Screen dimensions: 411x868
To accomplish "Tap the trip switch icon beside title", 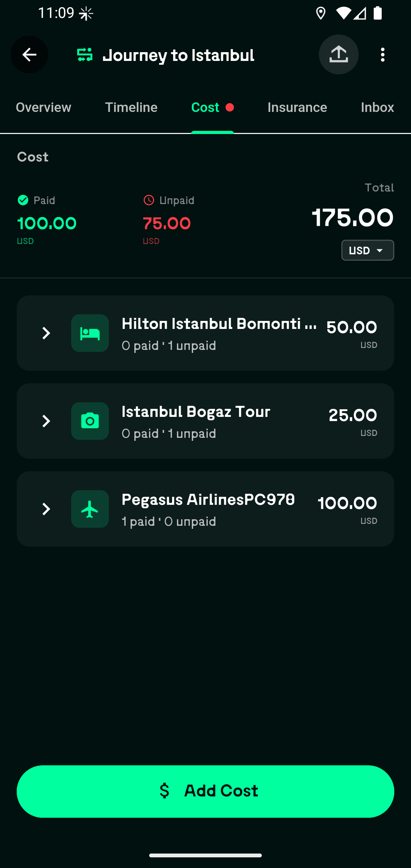I will point(85,55).
